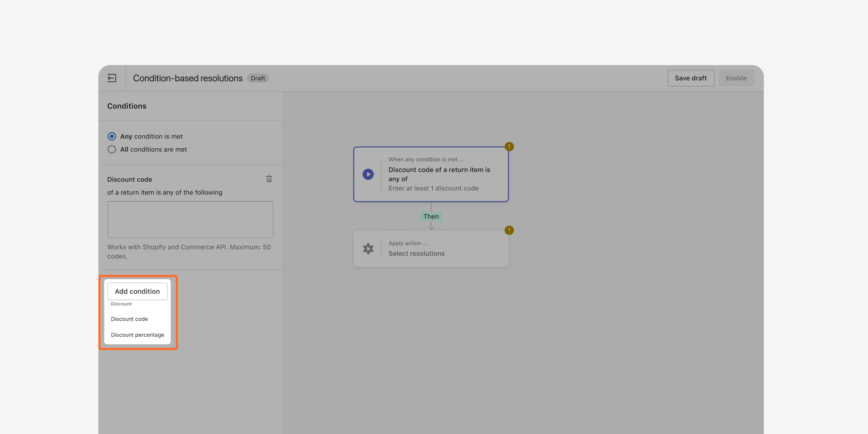The width and height of the screenshot is (868, 434).
Task: Click the back/exit arrow icon
Action: pyautogui.click(x=111, y=78)
